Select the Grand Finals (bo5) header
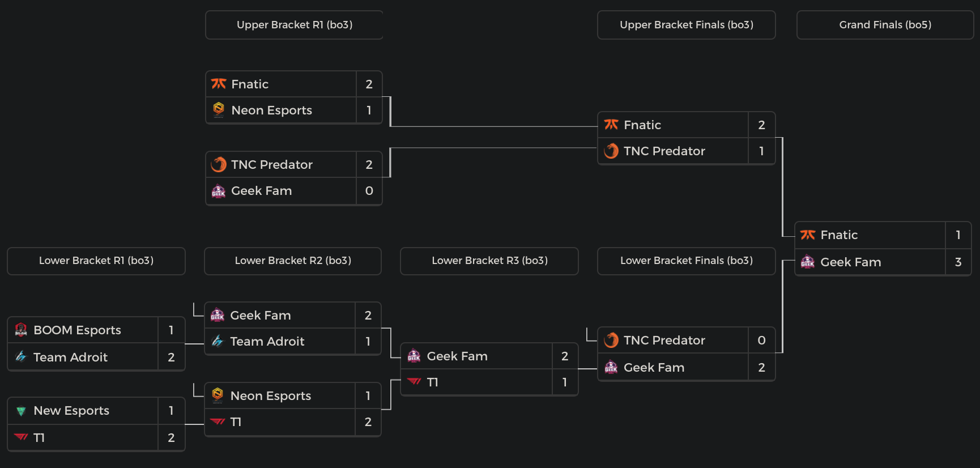980x468 pixels. (885, 25)
